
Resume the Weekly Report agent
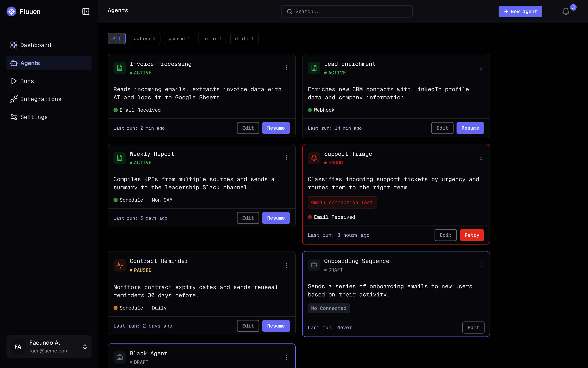click(x=276, y=218)
